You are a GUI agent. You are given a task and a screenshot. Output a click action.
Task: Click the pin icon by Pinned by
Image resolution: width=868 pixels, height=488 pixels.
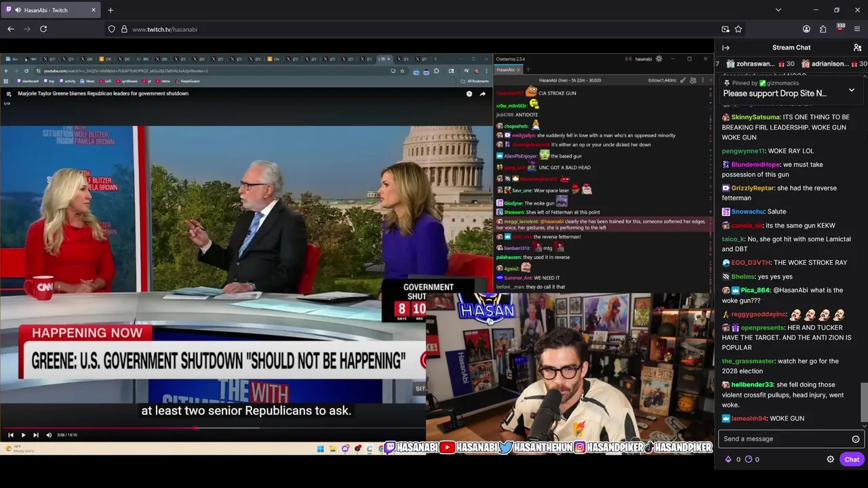point(726,83)
